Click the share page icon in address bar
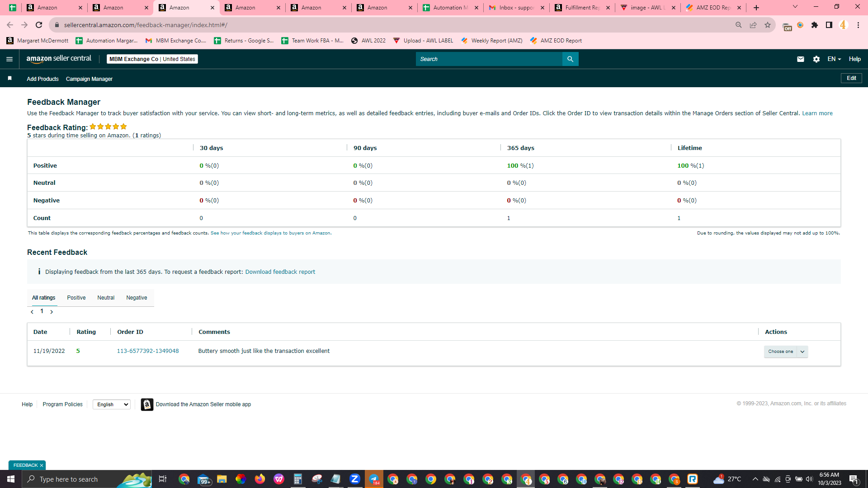Viewport: 868px width, 488px height. [753, 25]
